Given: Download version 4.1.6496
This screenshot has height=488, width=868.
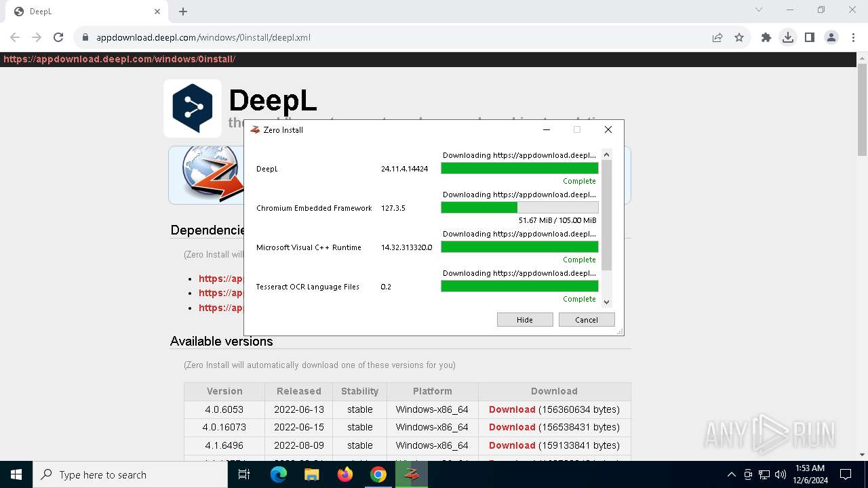Looking at the screenshot, I should point(512,445).
